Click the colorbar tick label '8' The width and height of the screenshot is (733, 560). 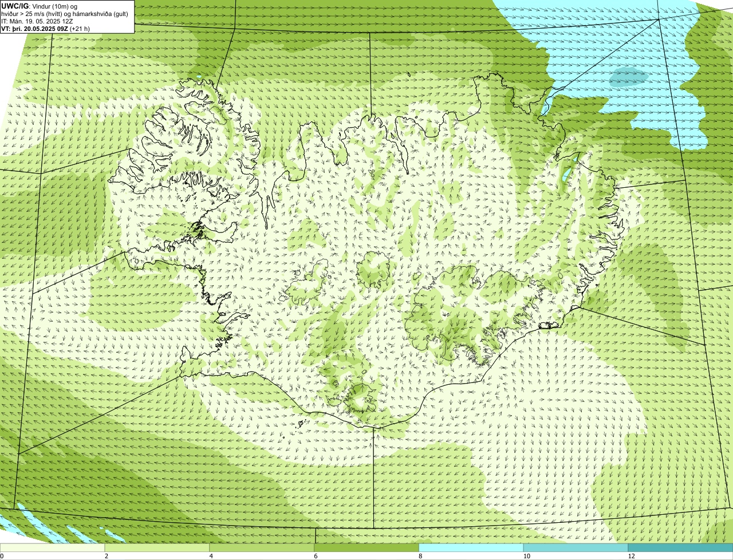click(x=421, y=556)
